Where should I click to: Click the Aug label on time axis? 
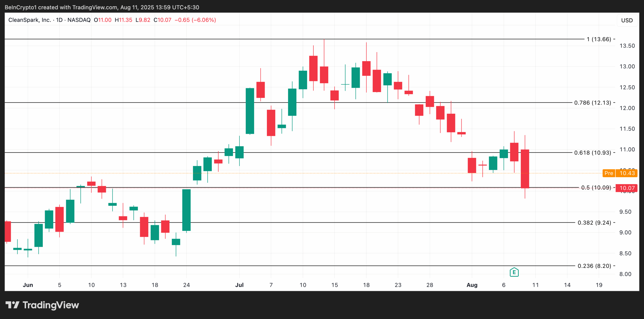point(472,285)
